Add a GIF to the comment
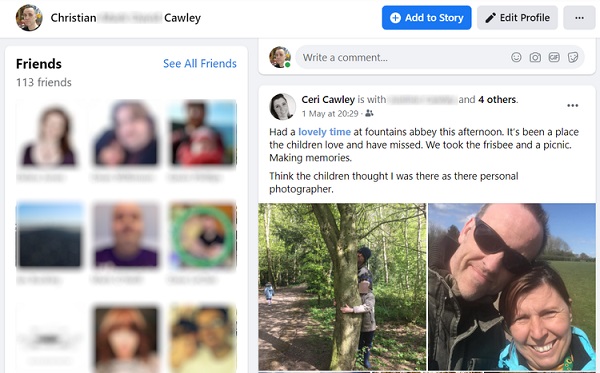Image resolution: width=600 pixels, height=373 pixels. pyautogui.click(x=554, y=57)
